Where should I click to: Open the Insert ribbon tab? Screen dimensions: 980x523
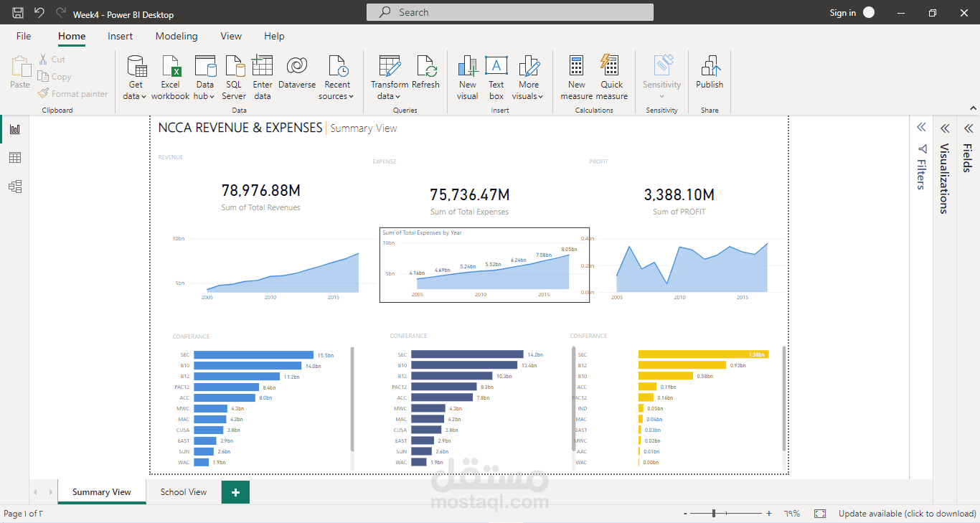(121, 36)
